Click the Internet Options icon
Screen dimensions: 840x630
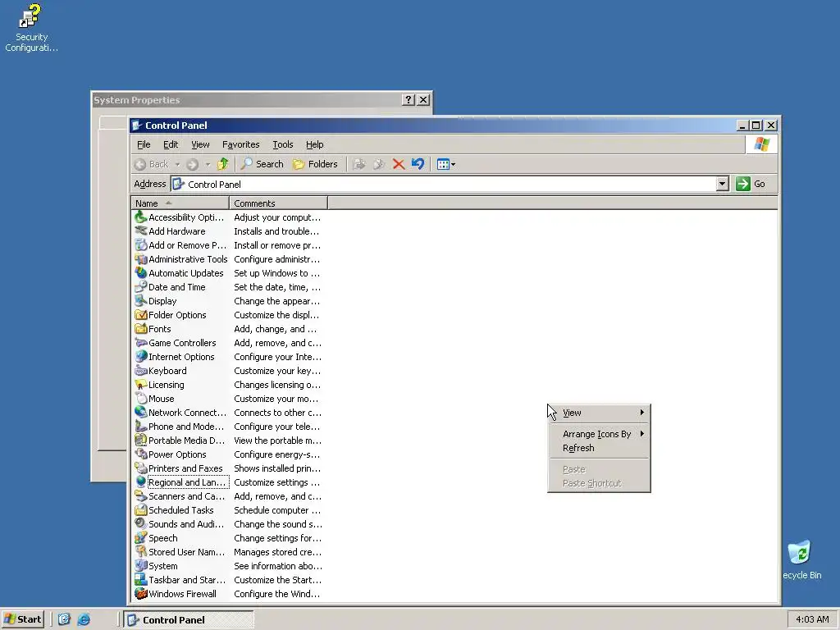[x=141, y=356]
